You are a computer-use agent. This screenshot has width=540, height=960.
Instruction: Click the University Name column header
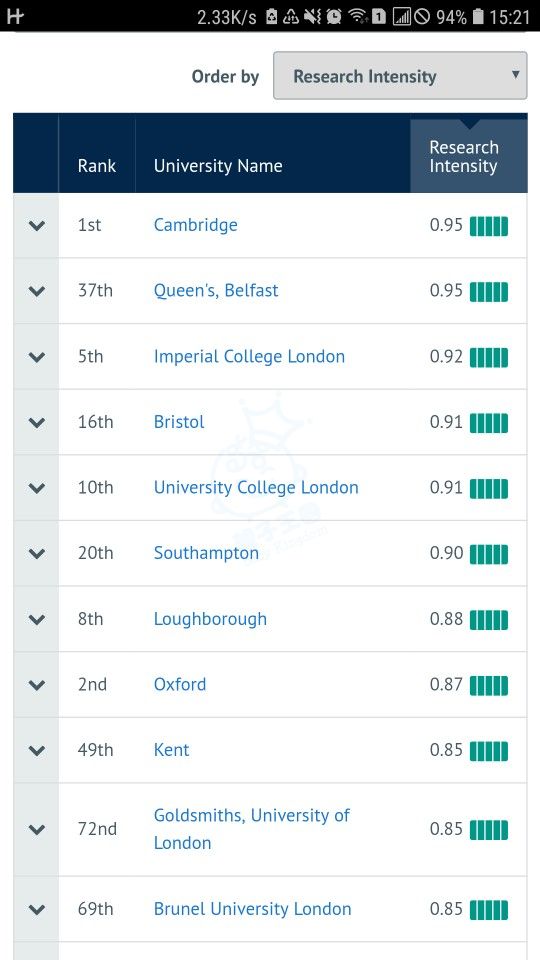point(218,166)
